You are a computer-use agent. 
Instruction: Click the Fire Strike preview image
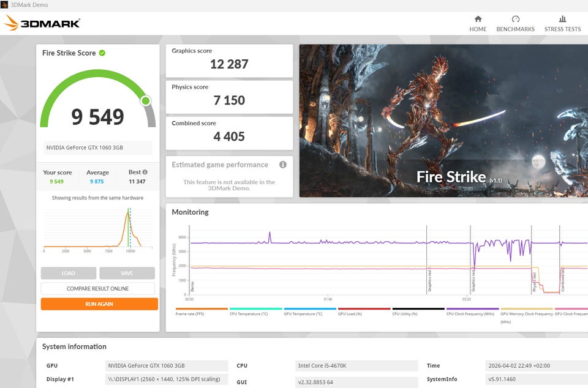point(443,121)
